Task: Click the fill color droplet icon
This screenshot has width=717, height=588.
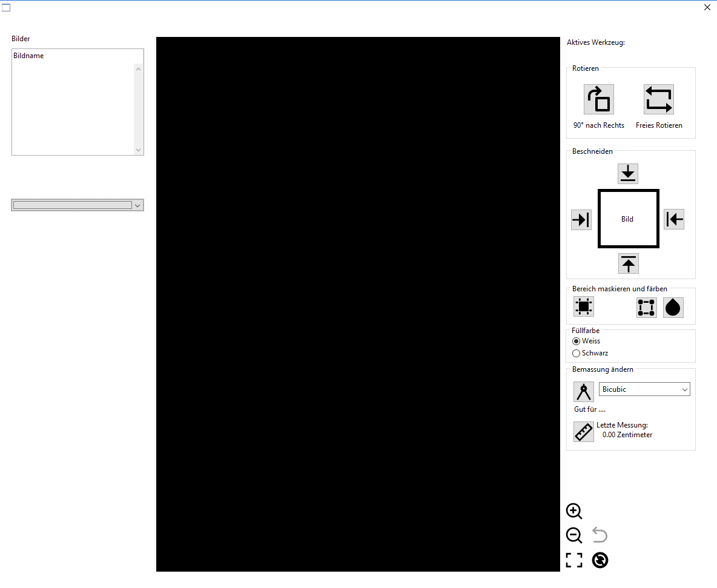Action: point(673,308)
